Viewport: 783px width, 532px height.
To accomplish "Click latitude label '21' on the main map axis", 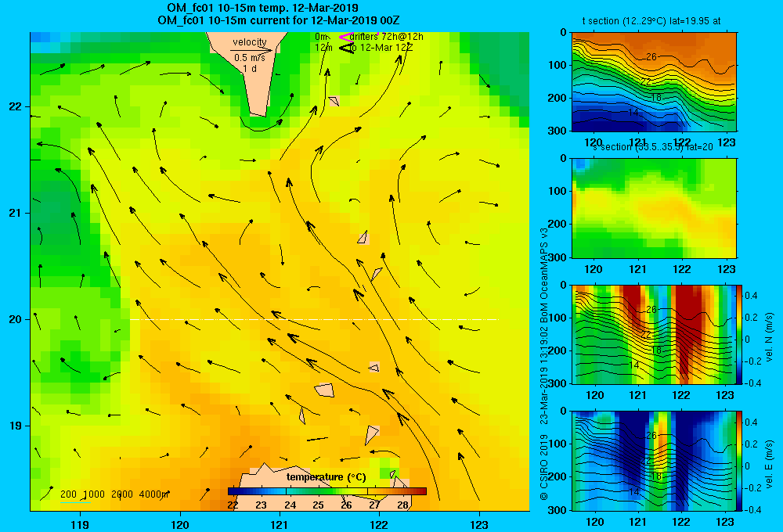I will coord(15,213).
